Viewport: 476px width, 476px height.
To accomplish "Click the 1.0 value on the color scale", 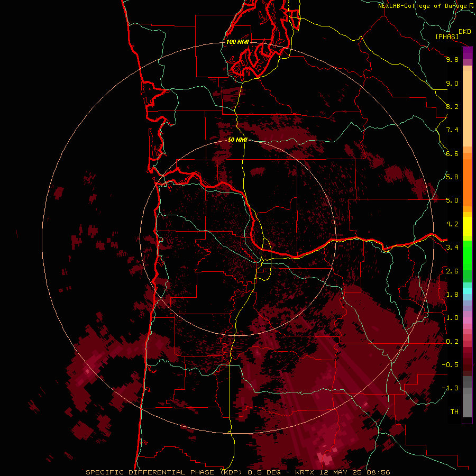I will [452, 318].
